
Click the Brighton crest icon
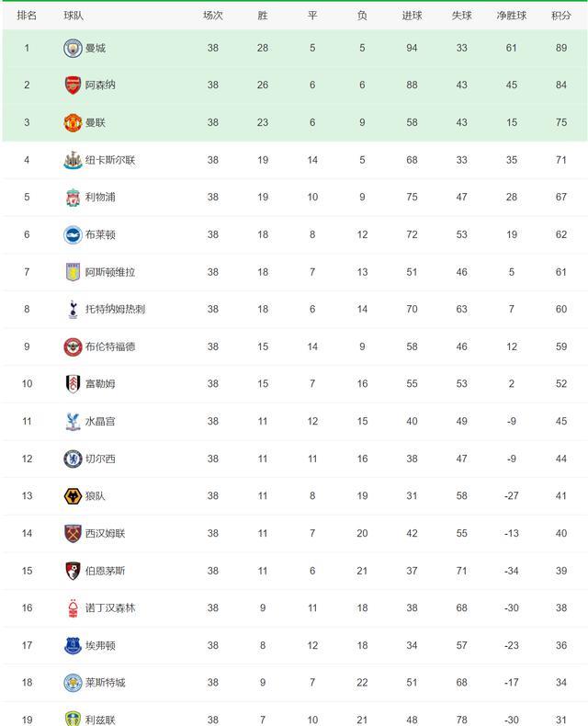tap(73, 234)
